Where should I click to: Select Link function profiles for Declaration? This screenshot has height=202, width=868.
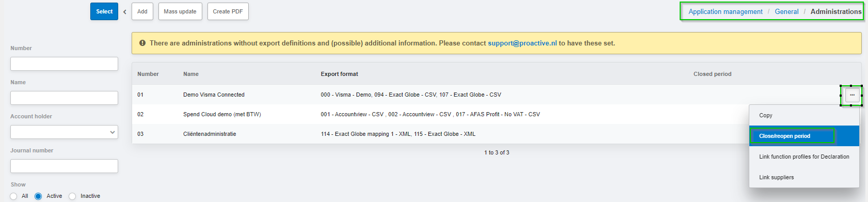pyautogui.click(x=804, y=157)
